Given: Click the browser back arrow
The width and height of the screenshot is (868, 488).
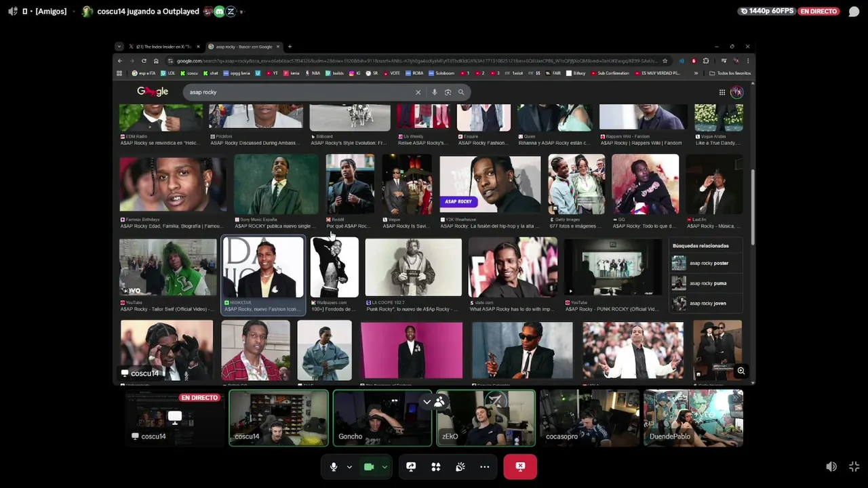Looking at the screenshot, I should click(120, 61).
